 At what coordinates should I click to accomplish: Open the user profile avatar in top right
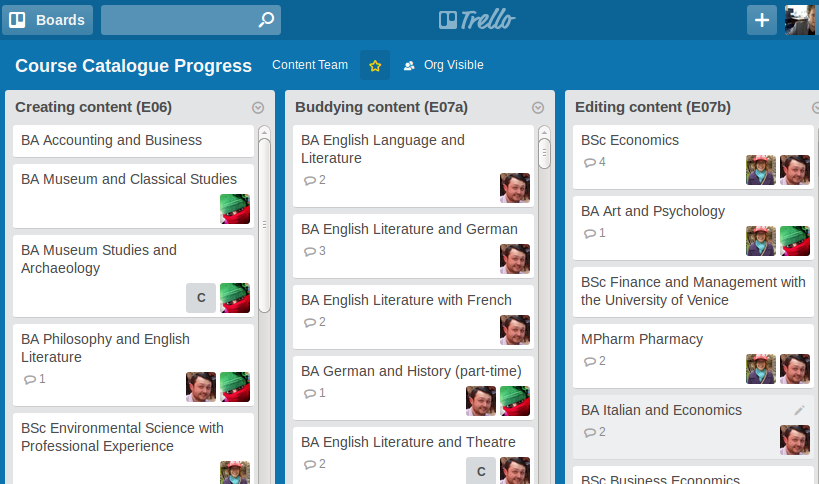click(x=800, y=20)
